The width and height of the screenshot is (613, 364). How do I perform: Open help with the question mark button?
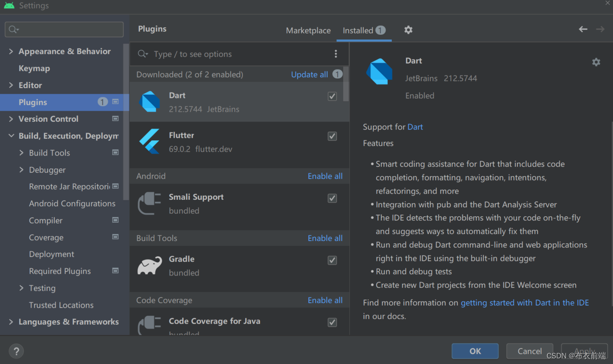tap(16, 351)
